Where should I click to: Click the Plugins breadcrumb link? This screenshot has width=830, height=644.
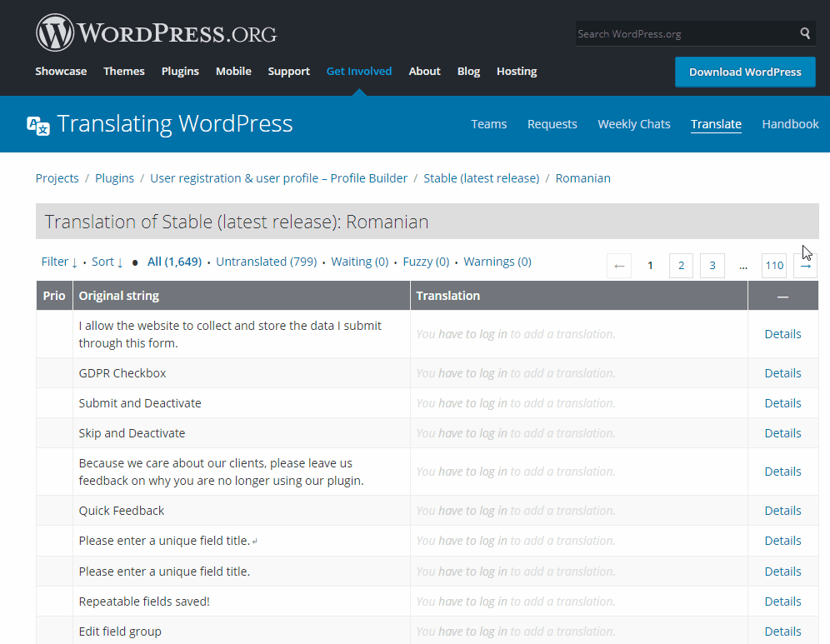coord(114,178)
